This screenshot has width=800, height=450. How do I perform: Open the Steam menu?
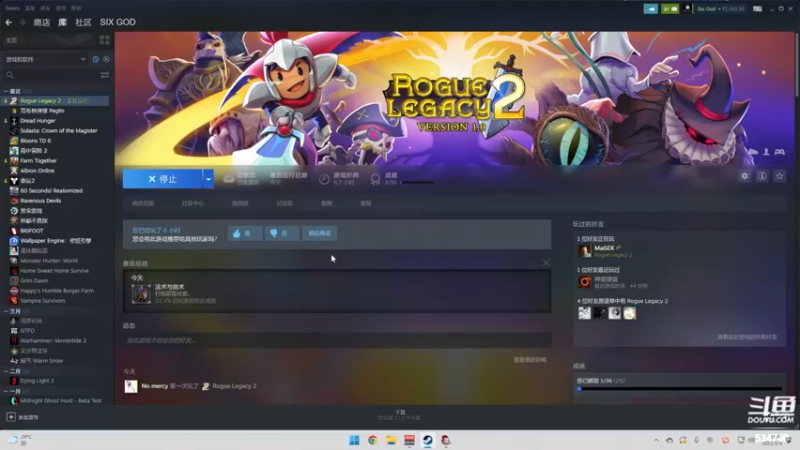(12, 8)
